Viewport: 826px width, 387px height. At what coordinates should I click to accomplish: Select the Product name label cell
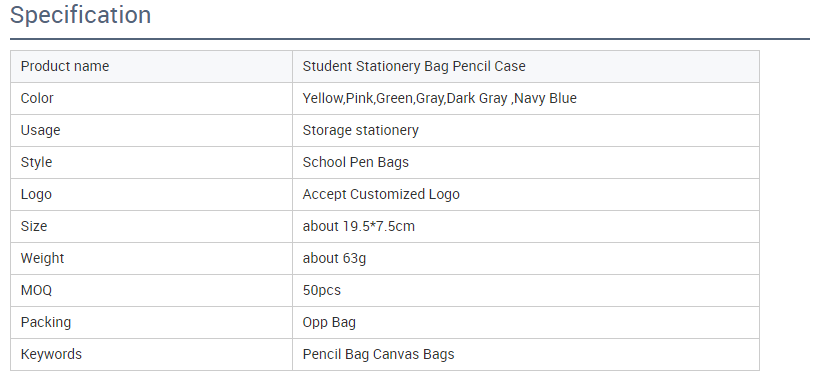pyautogui.click(x=151, y=66)
